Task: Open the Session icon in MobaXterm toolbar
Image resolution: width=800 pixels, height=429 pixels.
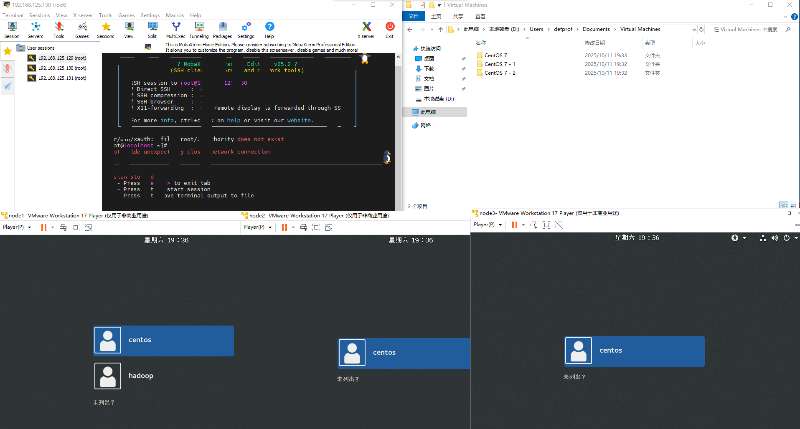Action: (x=12, y=30)
